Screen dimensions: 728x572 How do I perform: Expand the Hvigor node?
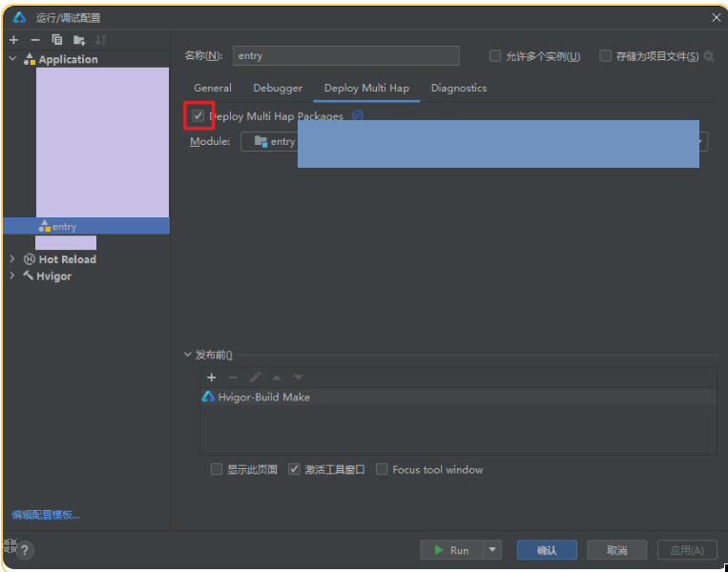tap(12, 276)
